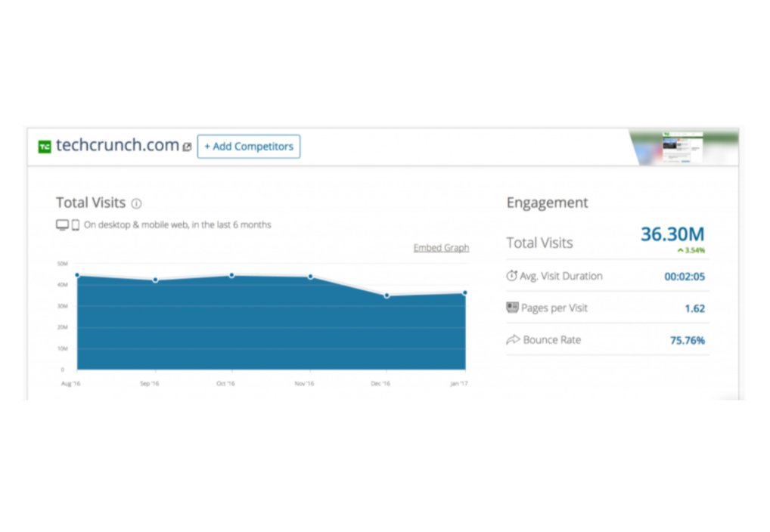The image size is (770, 532).
Task: Click the Avg. Visit Duration label
Action: (561, 276)
